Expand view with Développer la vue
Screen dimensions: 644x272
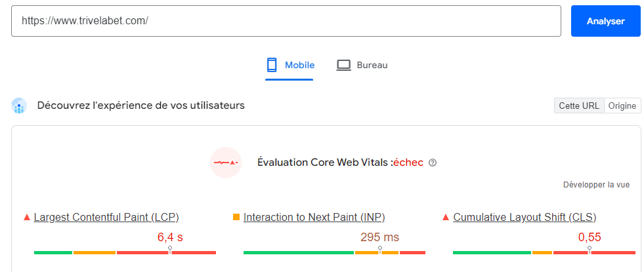pos(596,185)
